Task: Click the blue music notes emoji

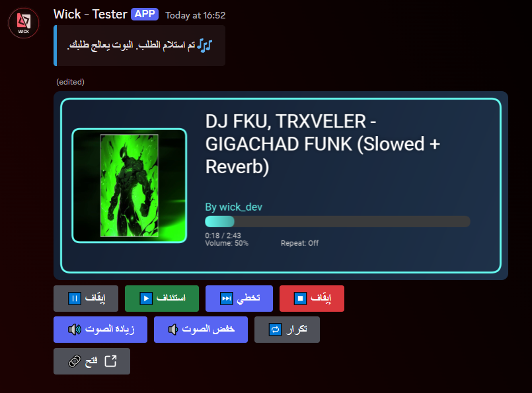Action: pyautogui.click(x=205, y=46)
